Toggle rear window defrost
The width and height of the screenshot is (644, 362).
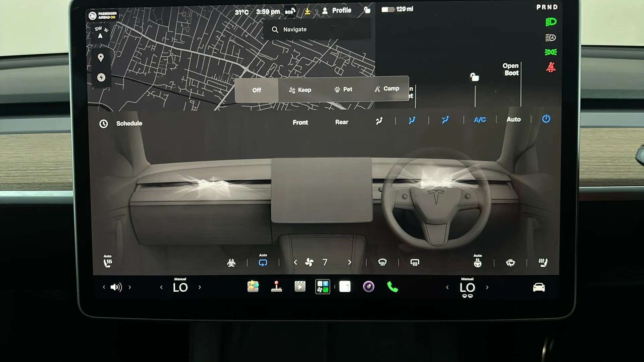(415, 262)
